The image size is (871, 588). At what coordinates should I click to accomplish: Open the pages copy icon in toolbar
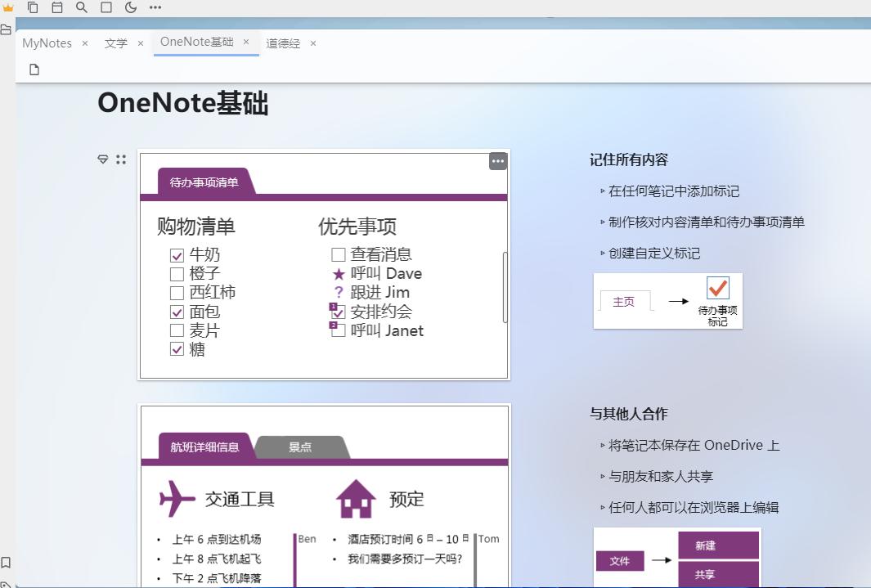[33, 7]
